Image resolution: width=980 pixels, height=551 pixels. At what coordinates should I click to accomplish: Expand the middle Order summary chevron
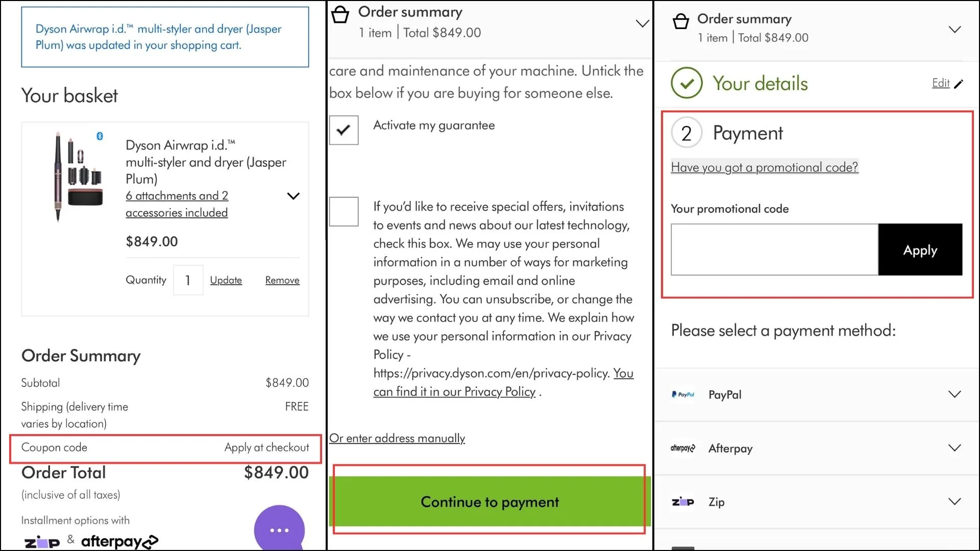642,23
